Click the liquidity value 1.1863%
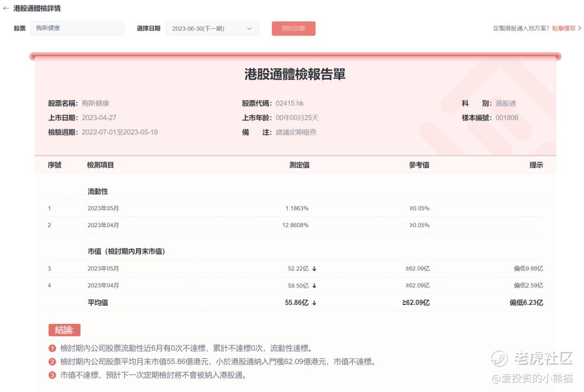 click(x=297, y=209)
